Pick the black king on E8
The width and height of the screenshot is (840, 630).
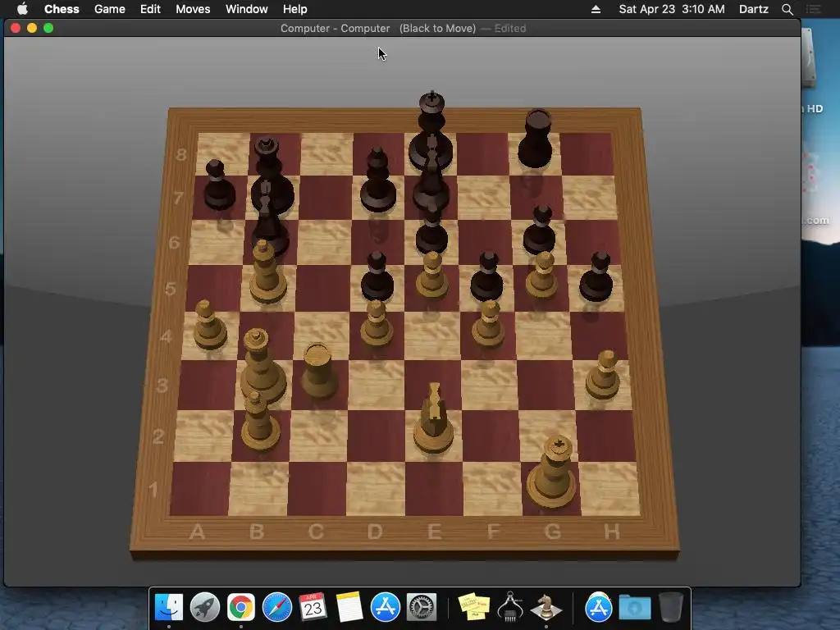coord(431,132)
